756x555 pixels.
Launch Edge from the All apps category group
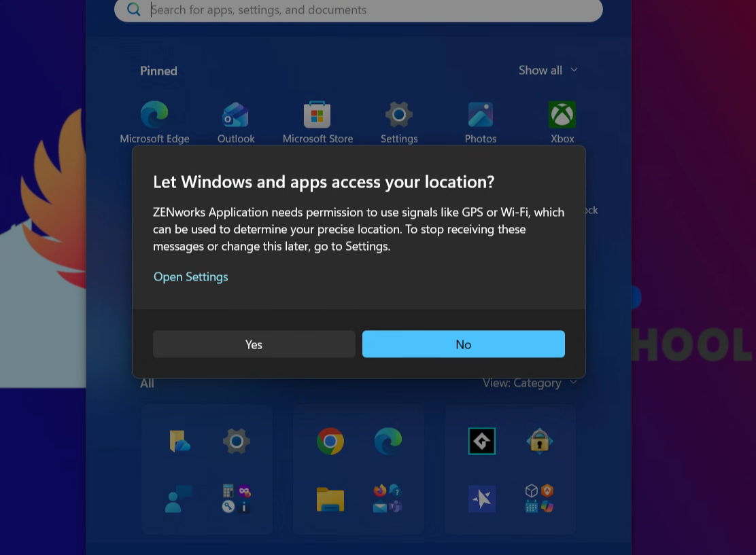pyautogui.click(x=388, y=441)
